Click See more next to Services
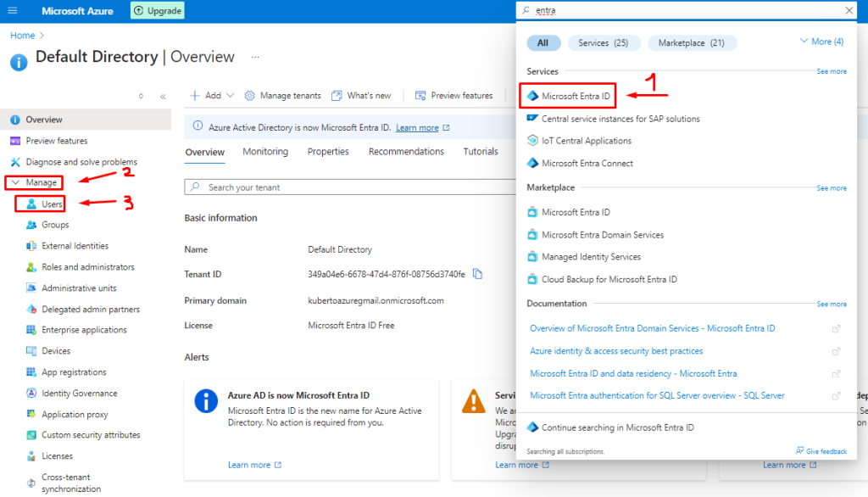 point(832,71)
